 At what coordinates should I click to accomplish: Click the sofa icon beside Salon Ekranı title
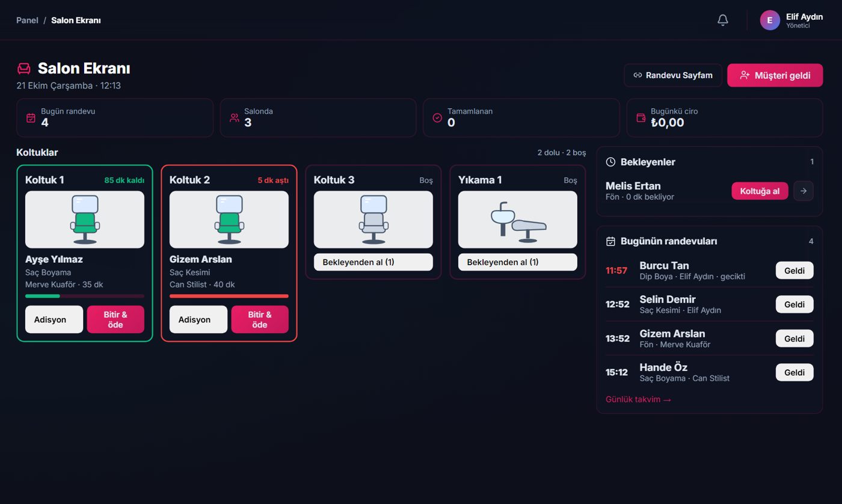tap(24, 69)
